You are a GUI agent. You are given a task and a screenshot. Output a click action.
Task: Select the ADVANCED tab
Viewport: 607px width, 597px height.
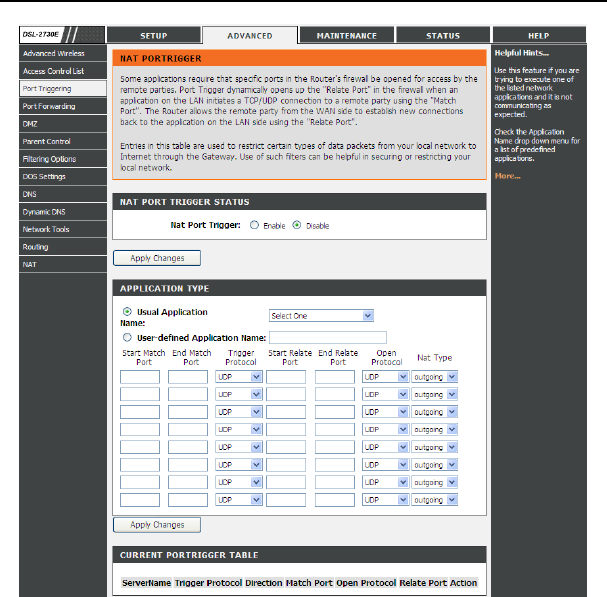click(x=250, y=35)
